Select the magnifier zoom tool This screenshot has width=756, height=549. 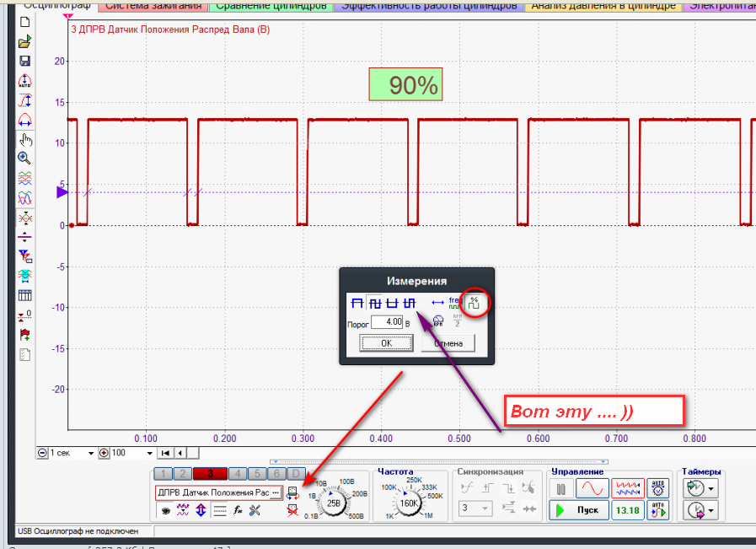click(x=24, y=159)
